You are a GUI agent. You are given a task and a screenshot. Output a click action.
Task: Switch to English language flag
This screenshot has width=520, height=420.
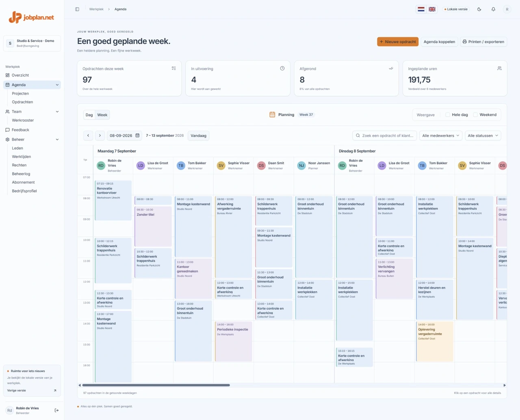click(432, 9)
